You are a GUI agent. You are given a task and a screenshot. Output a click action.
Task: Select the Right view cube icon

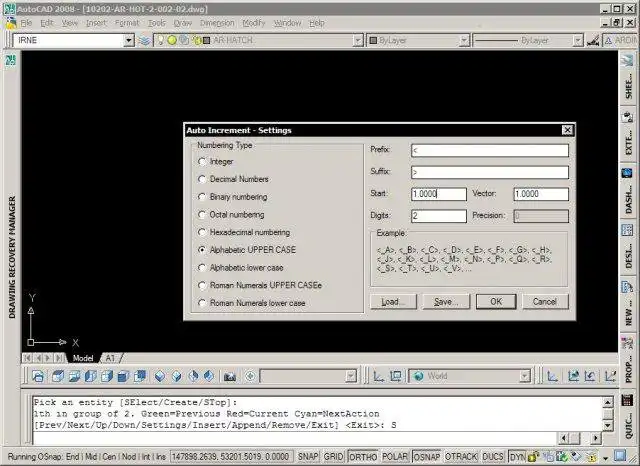pyautogui.click(x=107, y=376)
